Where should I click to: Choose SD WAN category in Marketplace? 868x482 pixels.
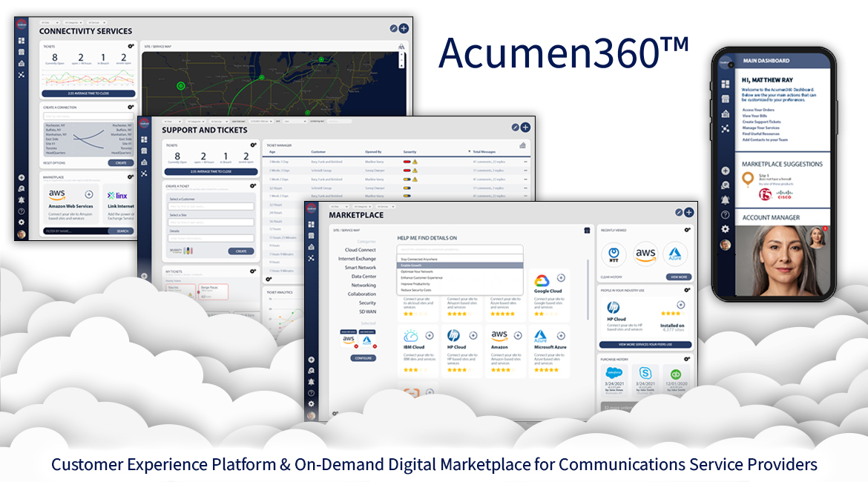(x=367, y=311)
